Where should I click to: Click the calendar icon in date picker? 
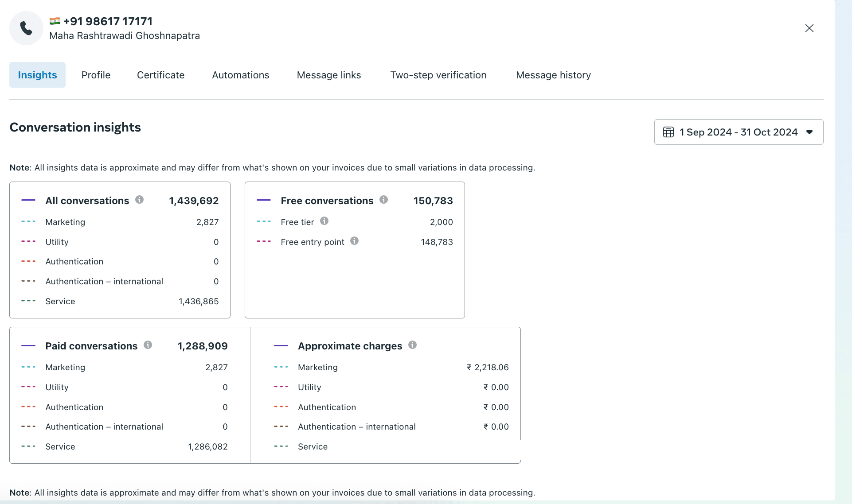pos(668,132)
